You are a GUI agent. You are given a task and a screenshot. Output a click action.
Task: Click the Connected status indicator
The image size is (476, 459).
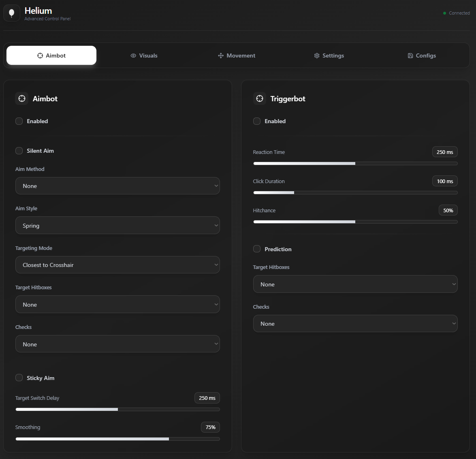pyautogui.click(x=457, y=13)
